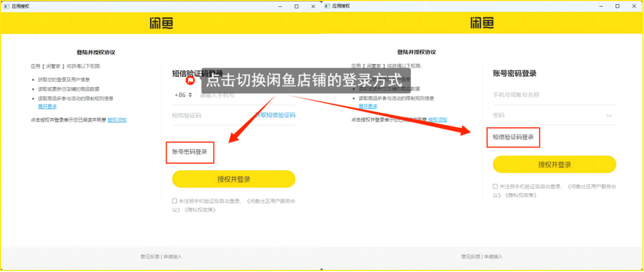Screen dimensions: 644x272
Task: Click the 获取短信验证码 link
Action: click(276, 115)
